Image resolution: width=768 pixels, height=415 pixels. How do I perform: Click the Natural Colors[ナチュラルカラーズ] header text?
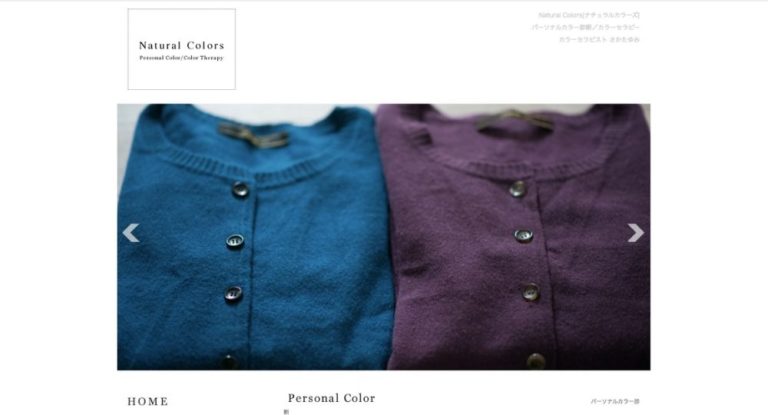589,15
